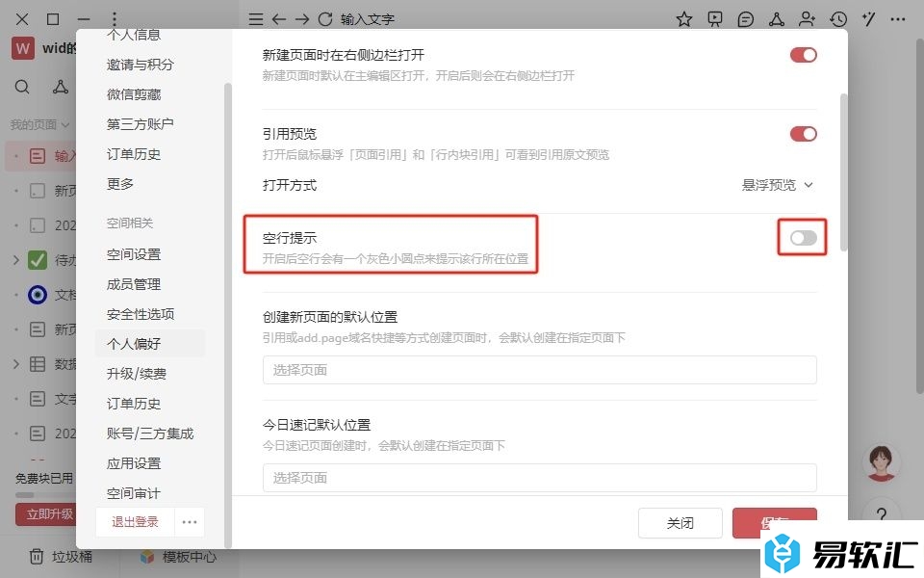Image resolution: width=924 pixels, height=578 pixels.
Task: Click the hamburger menu icon
Action: tap(256, 19)
